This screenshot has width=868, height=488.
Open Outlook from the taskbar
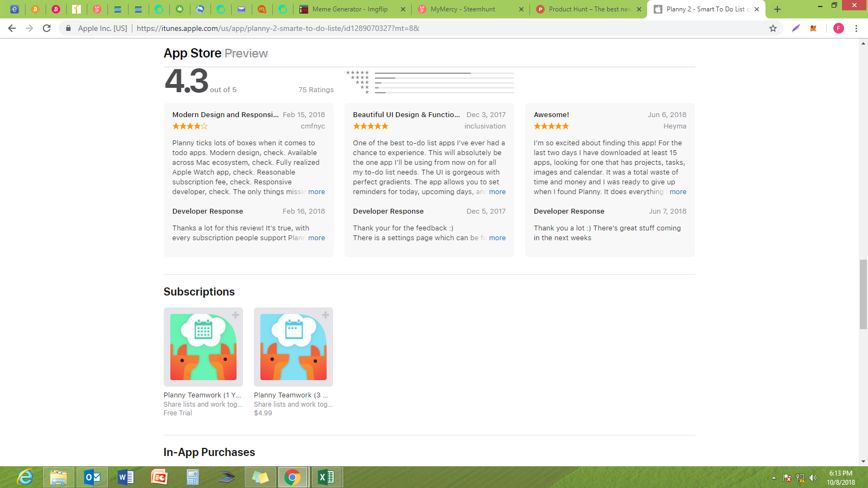click(92, 477)
